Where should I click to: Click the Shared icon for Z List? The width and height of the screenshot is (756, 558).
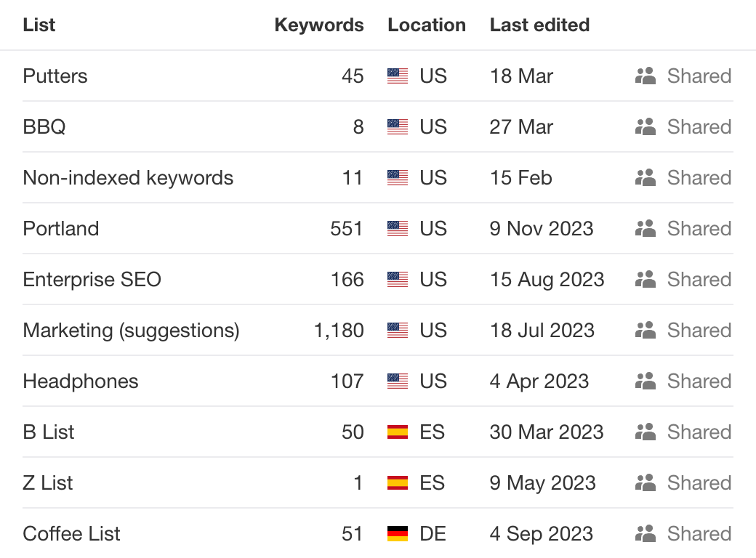click(x=645, y=483)
